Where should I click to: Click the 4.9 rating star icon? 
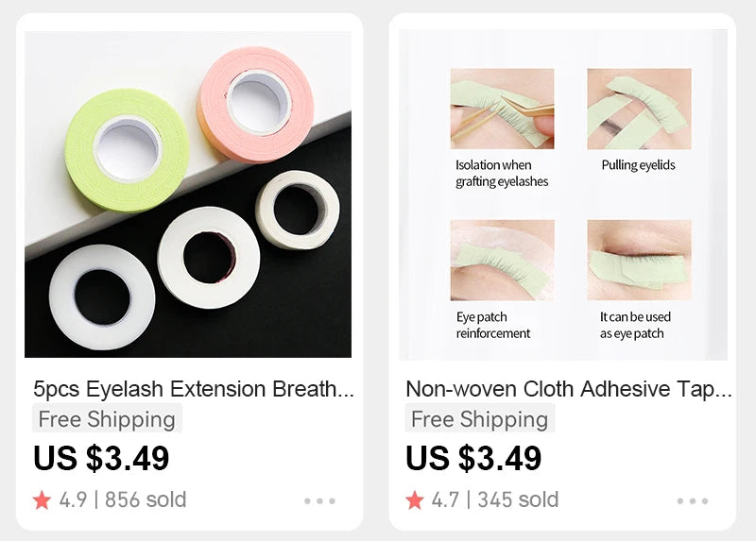42,500
